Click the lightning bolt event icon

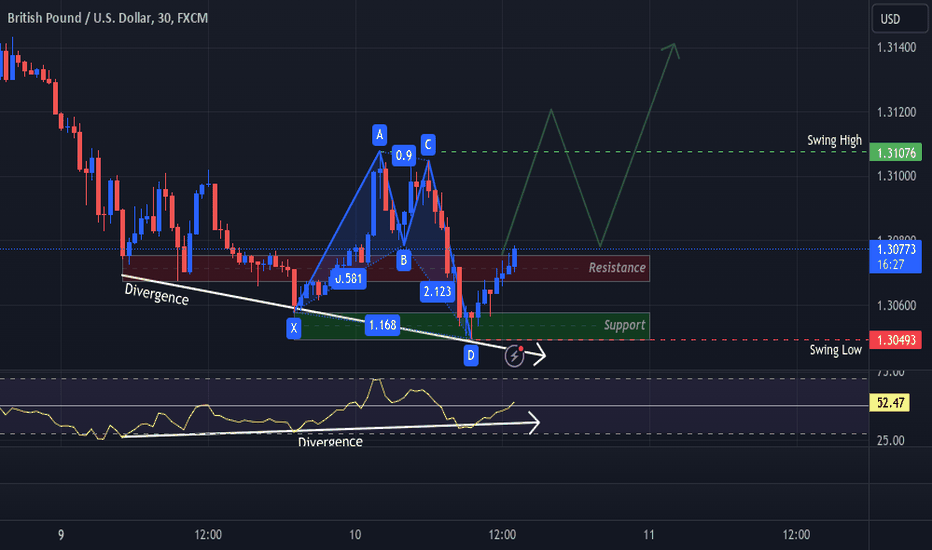point(514,356)
